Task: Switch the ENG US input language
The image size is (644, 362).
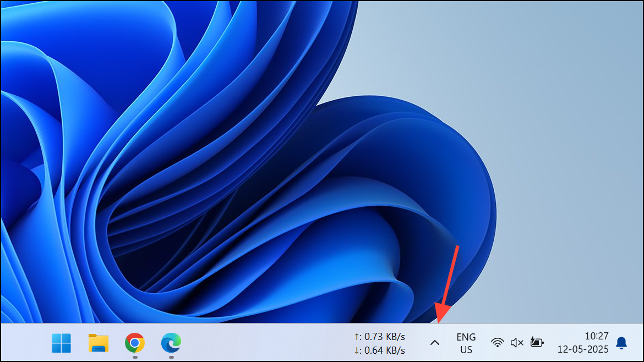Action: 466,343
